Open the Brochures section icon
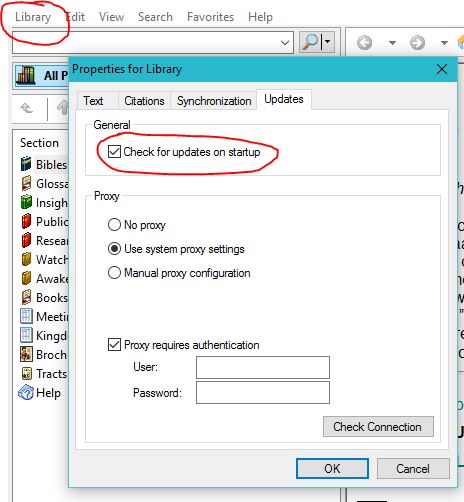The width and height of the screenshot is (464, 502). 26,354
